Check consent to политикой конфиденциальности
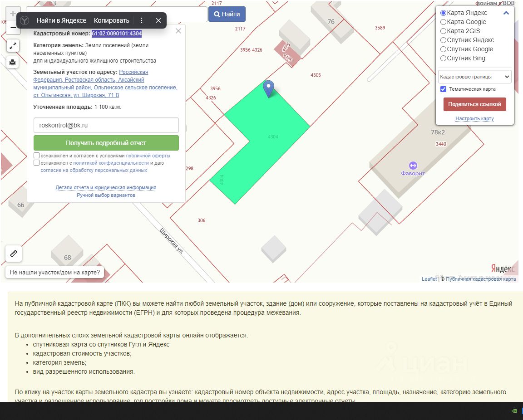Viewport: 523px width, 420px height. click(37, 163)
